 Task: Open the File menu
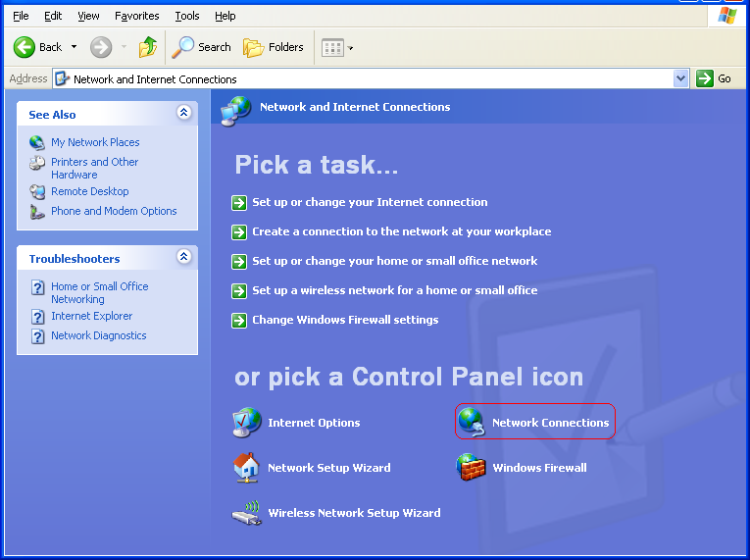click(x=21, y=16)
